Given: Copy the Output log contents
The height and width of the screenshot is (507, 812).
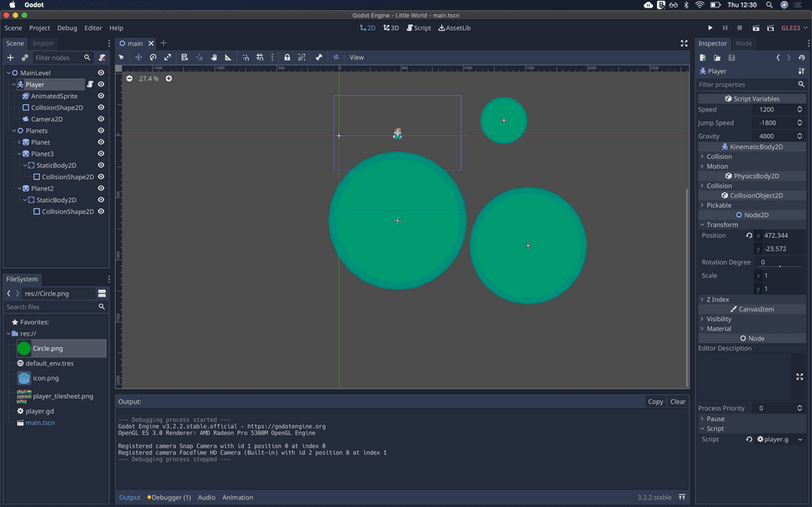Looking at the screenshot, I should tap(655, 401).
